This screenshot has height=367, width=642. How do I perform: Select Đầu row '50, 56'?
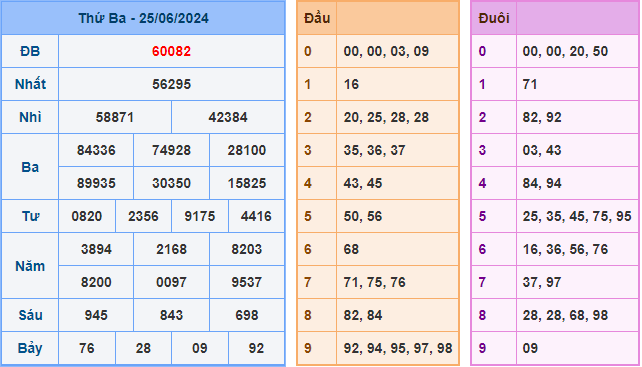point(363,216)
